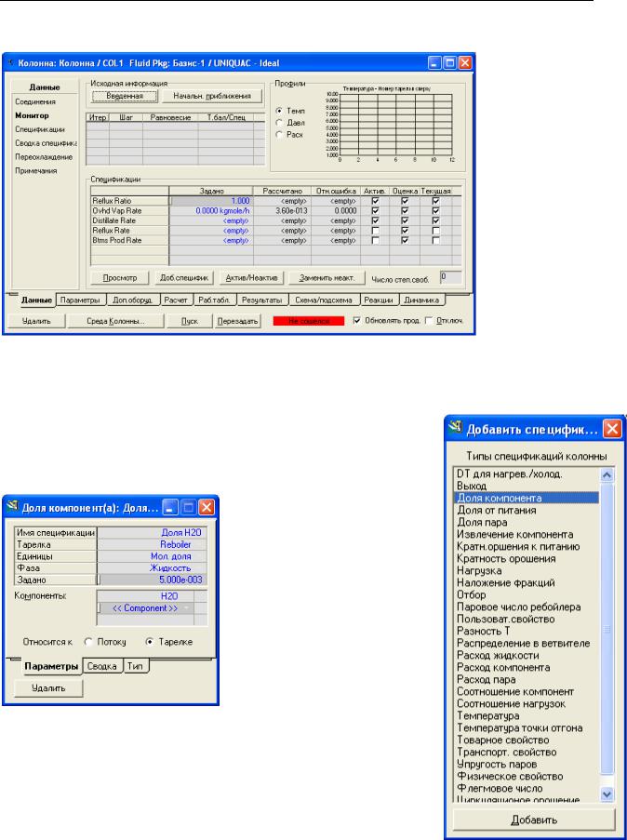Screen dimensions: 627x840
Task: Click the Тарелка value Reboiler
Action: [153, 545]
